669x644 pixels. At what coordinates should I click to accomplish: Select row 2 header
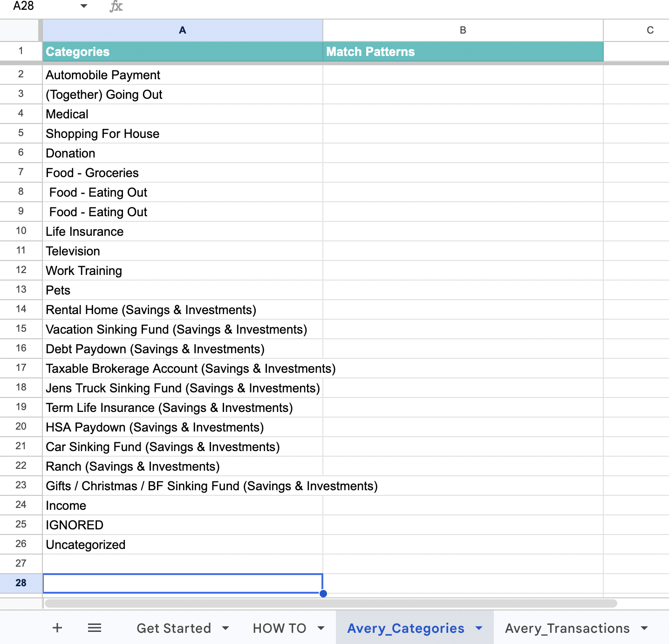click(x=21, y=74)
